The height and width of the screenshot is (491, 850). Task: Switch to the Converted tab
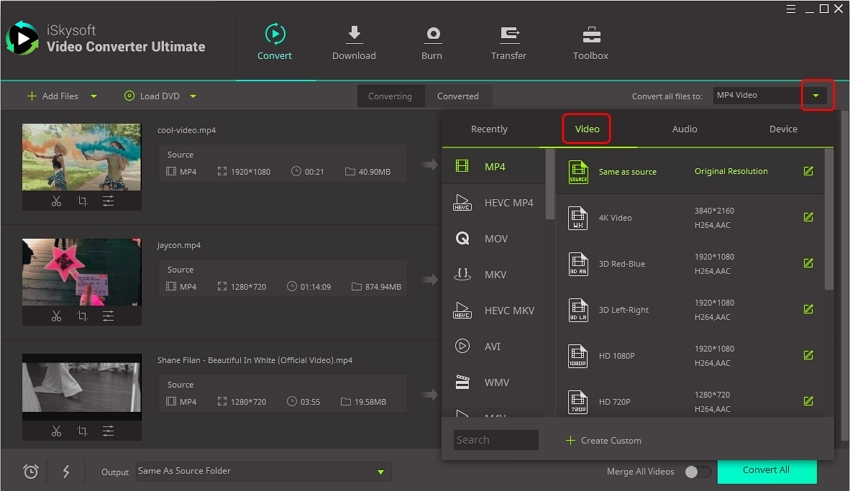tap(458, 96)
